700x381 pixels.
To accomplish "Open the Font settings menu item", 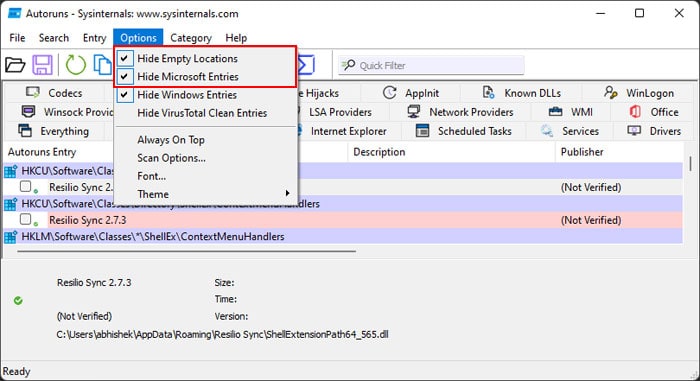I will (x=205, y=176).
